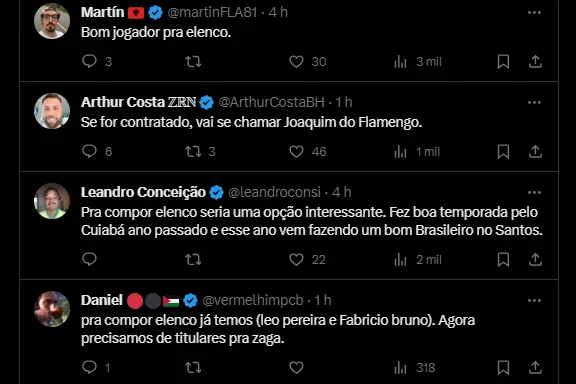Screen dimensions: 576x384
Task: Share Daniel's tweet via share icon
Action: (x=535, y=367)
